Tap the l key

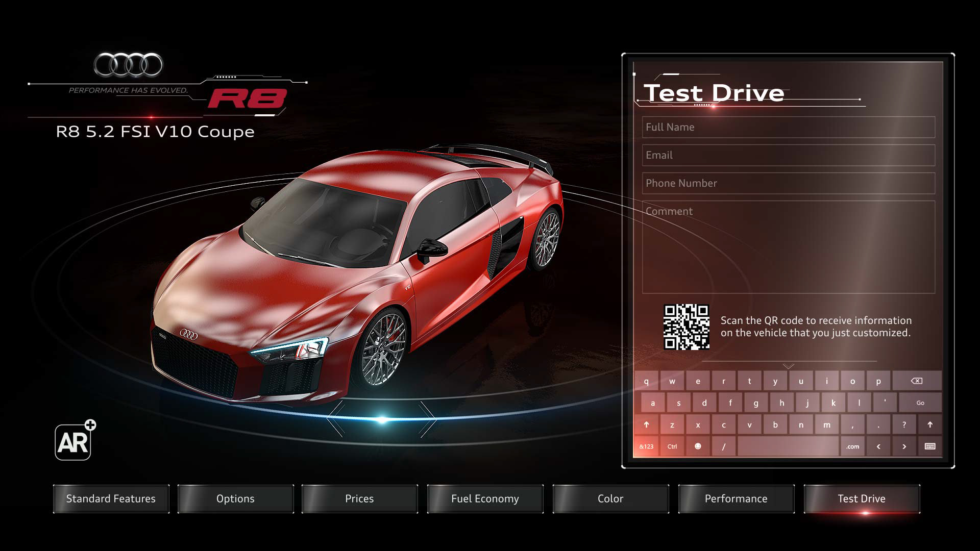859,403
